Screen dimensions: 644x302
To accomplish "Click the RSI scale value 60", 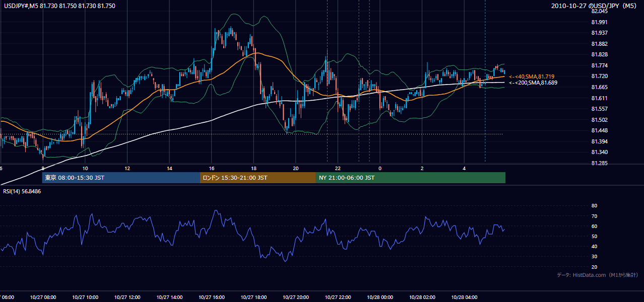I will 594,226.
